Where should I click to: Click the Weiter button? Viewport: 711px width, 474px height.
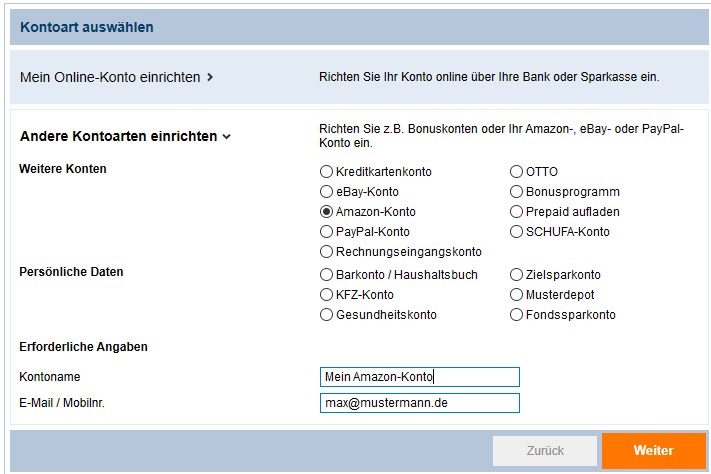pyautogui.click(x=653, y=450)
